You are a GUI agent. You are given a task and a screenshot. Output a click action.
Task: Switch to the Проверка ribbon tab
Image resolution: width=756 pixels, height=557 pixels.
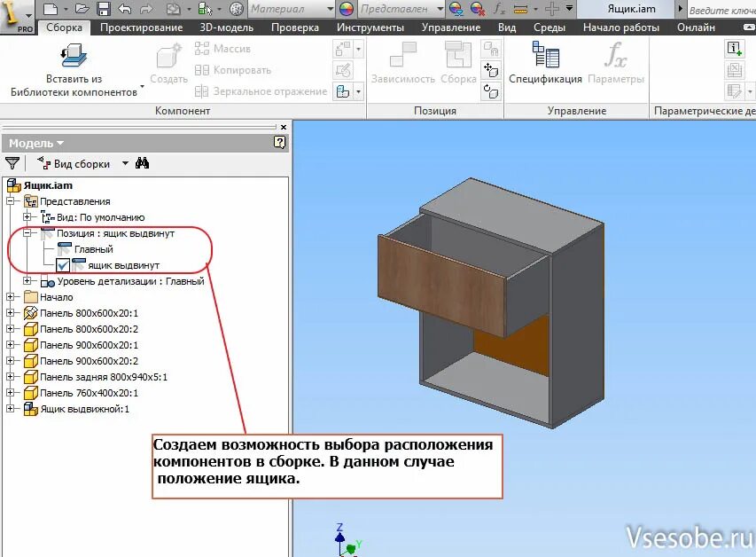pos(295,27)
